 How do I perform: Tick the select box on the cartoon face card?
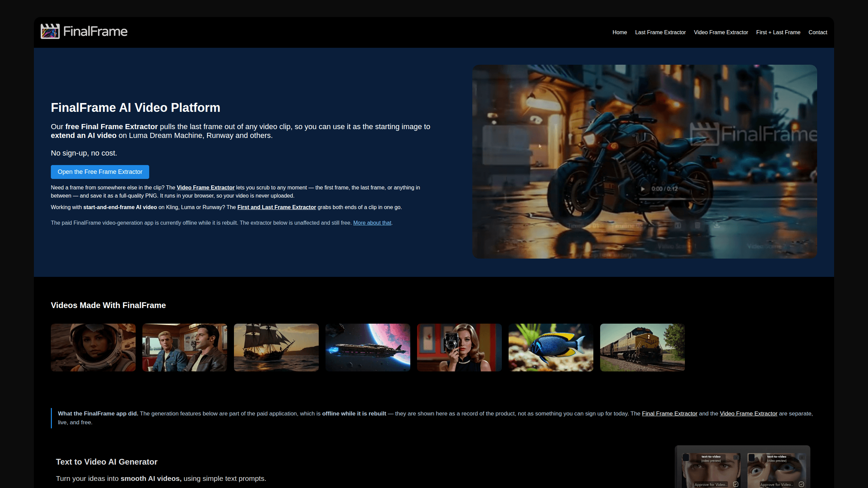(x=752, y=457)
